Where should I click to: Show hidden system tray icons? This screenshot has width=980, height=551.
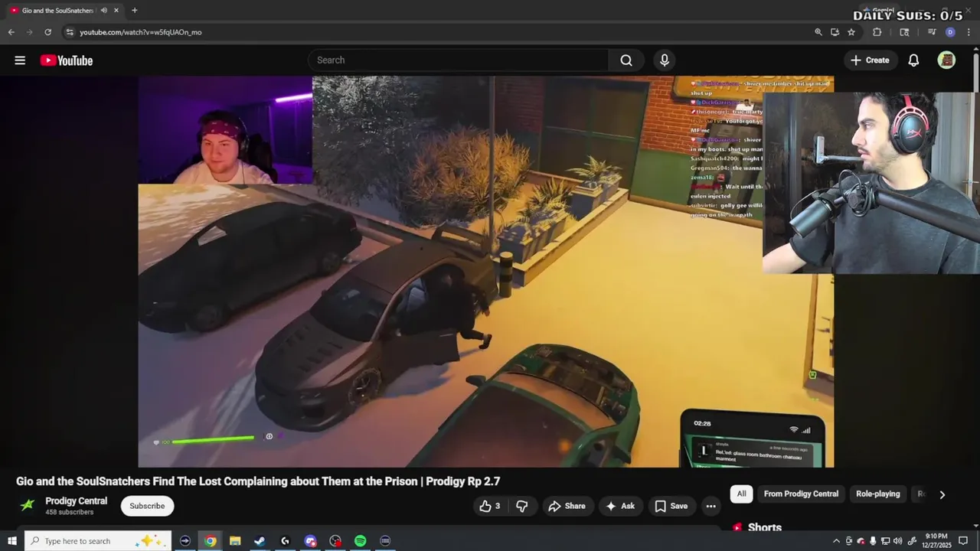click(837, 541)
